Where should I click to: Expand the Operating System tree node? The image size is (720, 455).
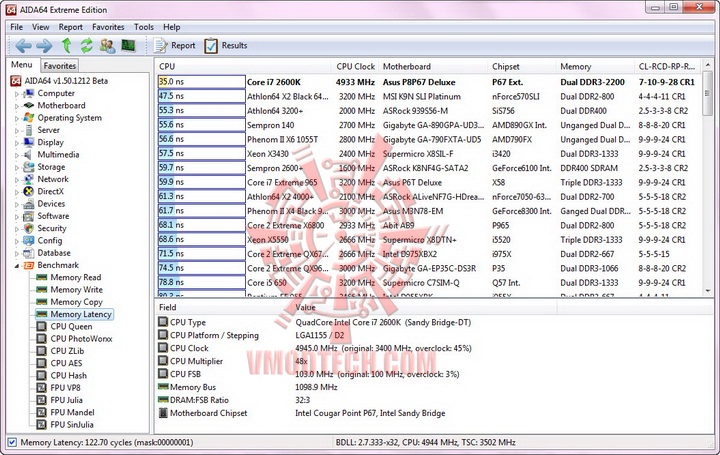[x=17, y=118]
